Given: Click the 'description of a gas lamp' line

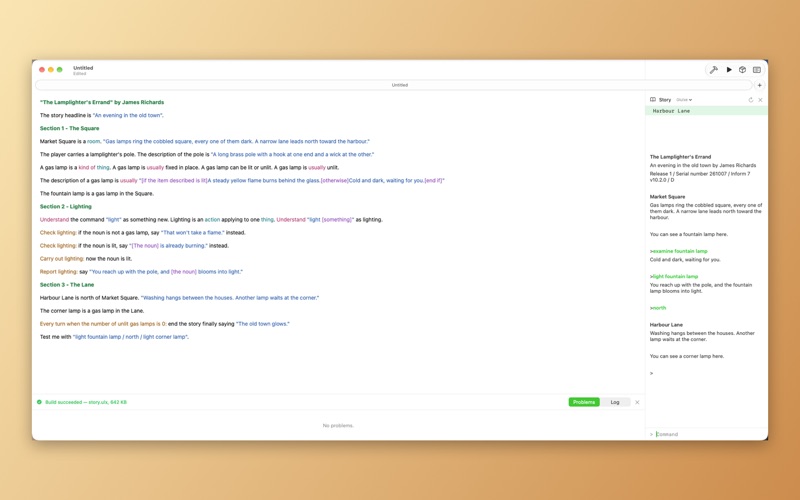Looking at the screenshot, I should point(242,180).
